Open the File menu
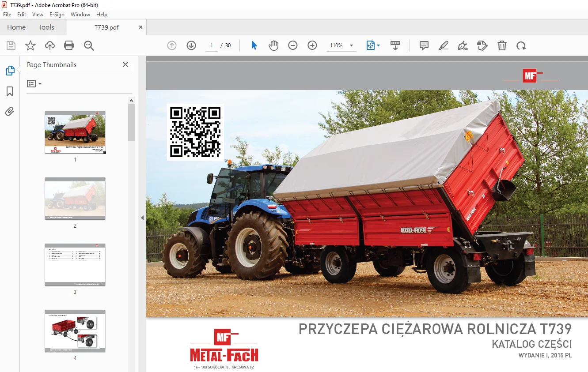Viewport: 588px width, 372px height. click(x=7, y=15)
